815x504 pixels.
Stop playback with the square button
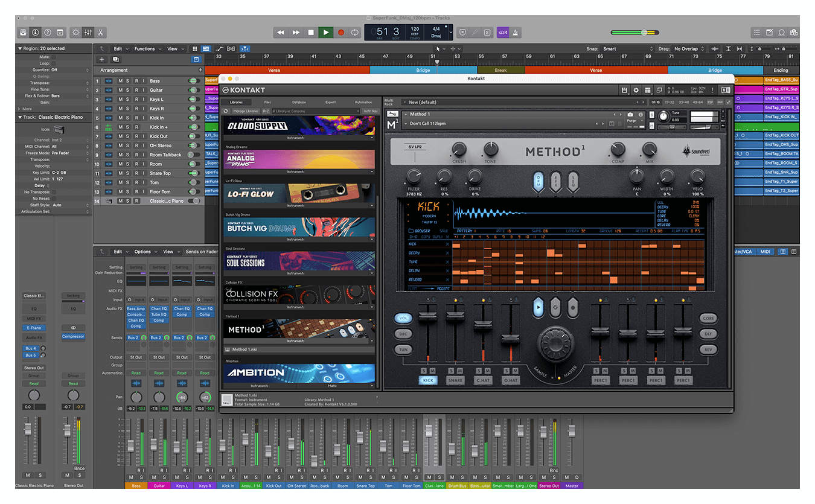point(311,32)
